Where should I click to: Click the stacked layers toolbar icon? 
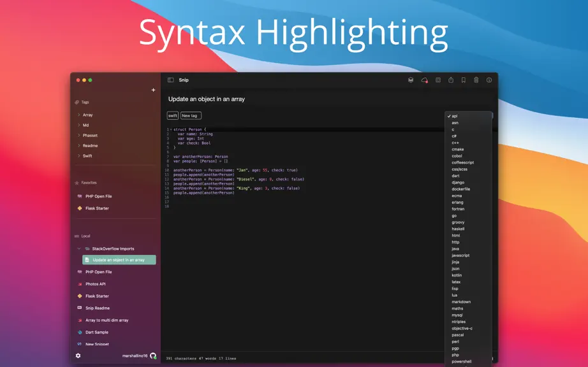(411, 80)
